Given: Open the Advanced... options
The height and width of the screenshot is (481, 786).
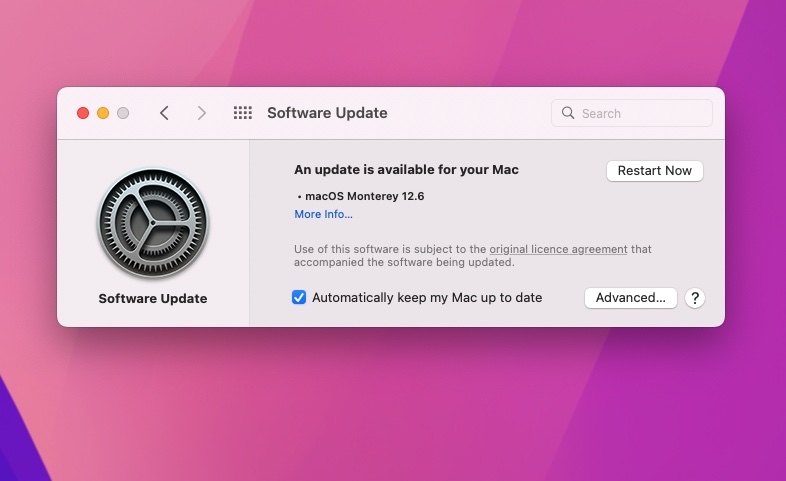Looking at the screenshot, I should point(631,298).
